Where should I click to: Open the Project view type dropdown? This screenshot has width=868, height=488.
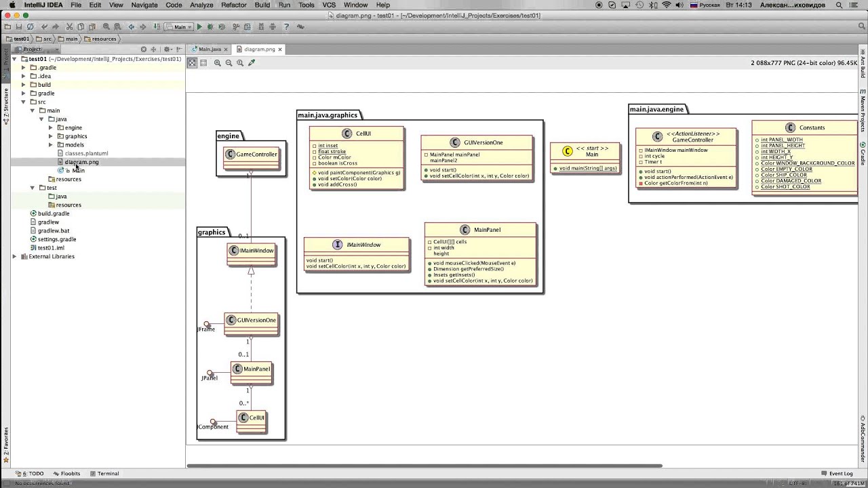click(x=36, y=49)
